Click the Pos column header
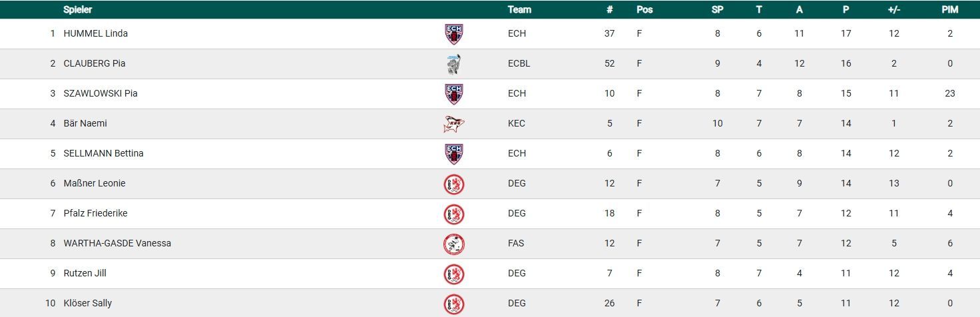This screenshot has height=317, width=980. 644,9
